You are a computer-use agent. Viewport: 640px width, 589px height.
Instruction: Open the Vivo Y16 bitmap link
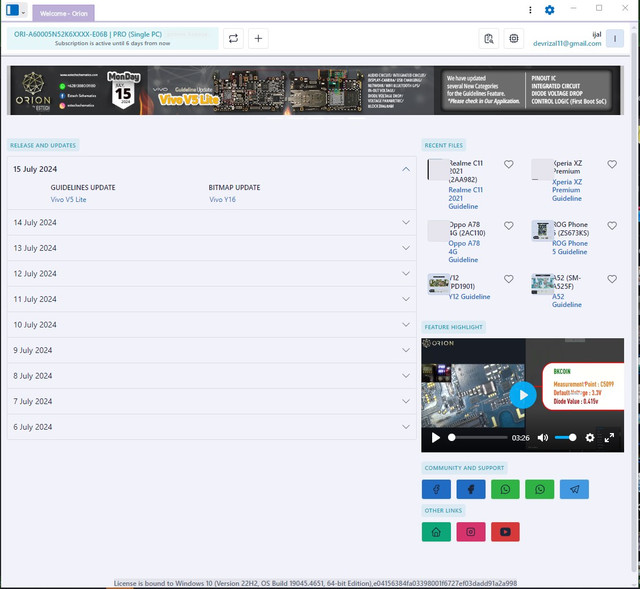click(x=222, y=200)
